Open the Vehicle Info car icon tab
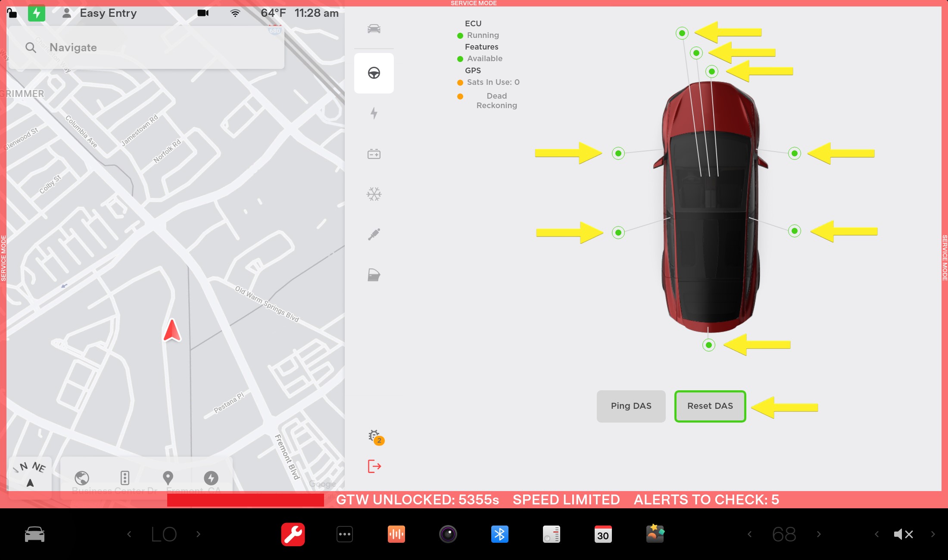The width and height of the screenshot is (948, 560). point(374,29)
